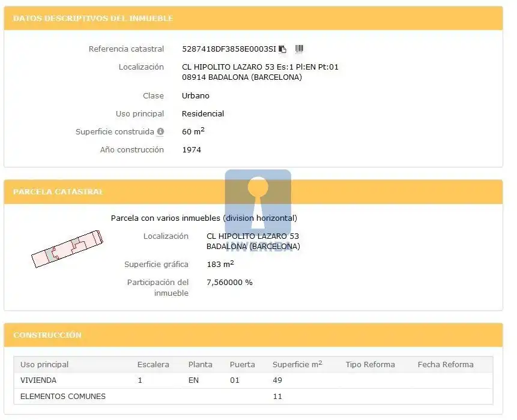Click the Superficie m² column header

pyautogui.click(x=297, y=364)
